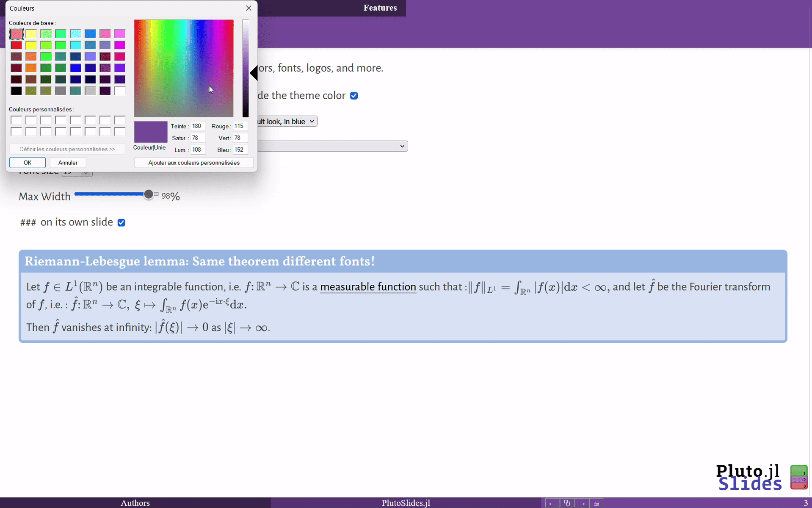Image resolution: width=812 pixels, height=508 pixels.
Task: Click the Annuler button
Action: tap(68, 163)
